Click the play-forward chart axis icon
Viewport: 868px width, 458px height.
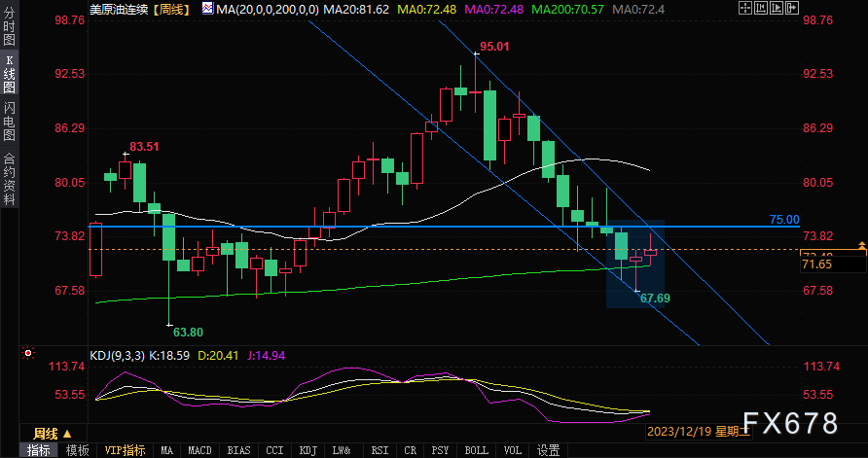777,8
